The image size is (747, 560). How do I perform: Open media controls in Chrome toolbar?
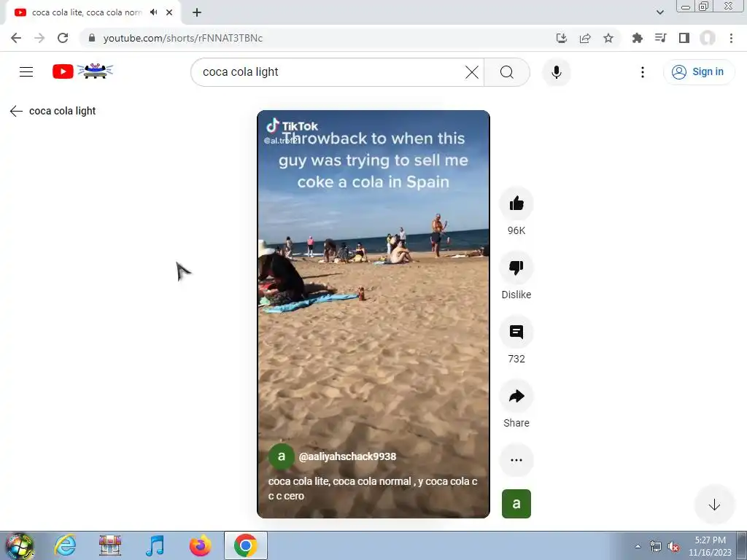(x=661, y=38)
